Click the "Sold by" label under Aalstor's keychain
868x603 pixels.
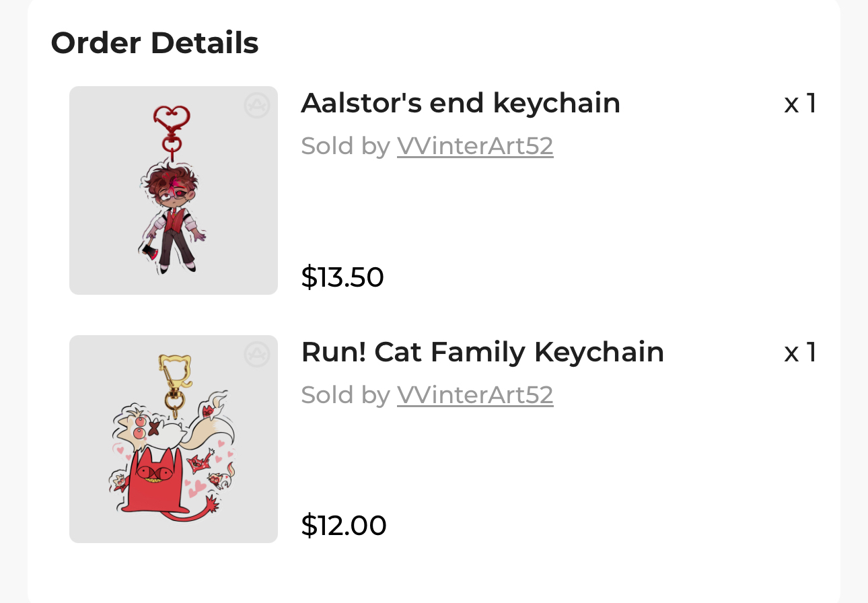345,145
